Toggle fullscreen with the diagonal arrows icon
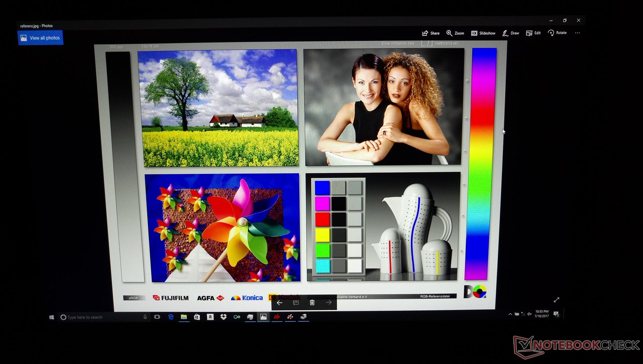Screen dimensions: 643x364 (x=556, y=300)
